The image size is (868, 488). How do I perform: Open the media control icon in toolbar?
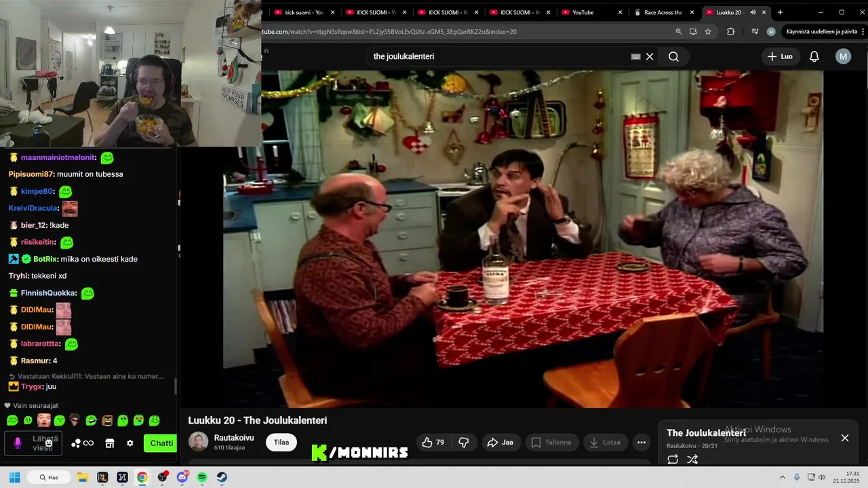coord(755,32)
